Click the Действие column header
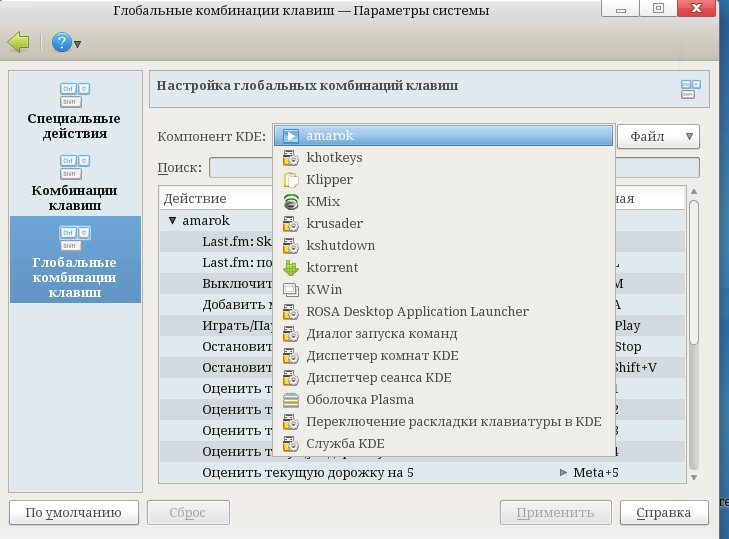Image resolution: width=729 pixels, height=539 pixels. point(217,199)
